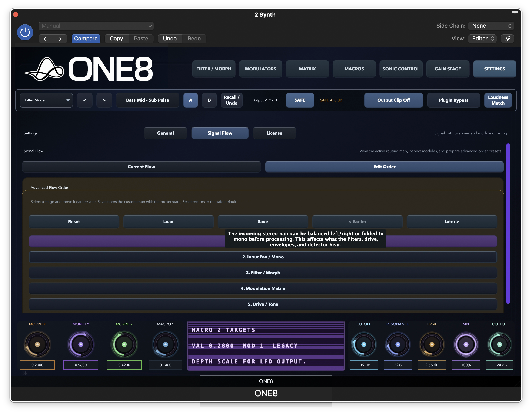Click Paste in the plugin header
The image size is (532, 414).
(141, 39)
